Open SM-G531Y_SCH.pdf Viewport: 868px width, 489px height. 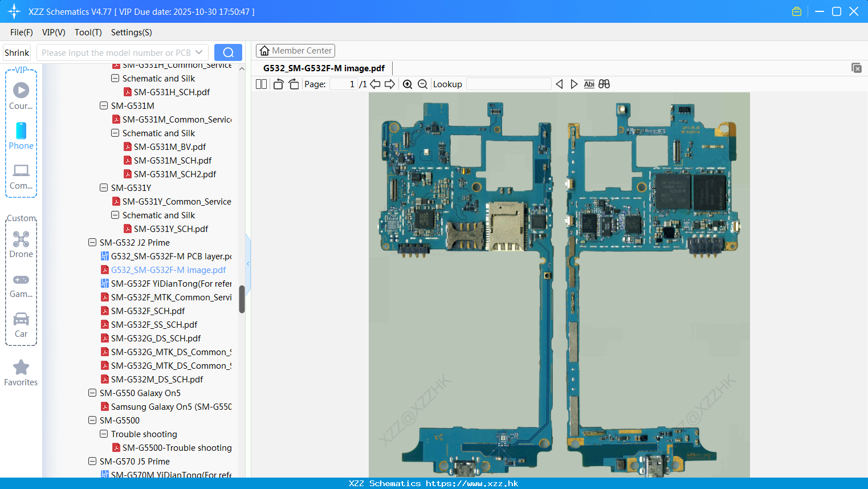tap(171, 229)
